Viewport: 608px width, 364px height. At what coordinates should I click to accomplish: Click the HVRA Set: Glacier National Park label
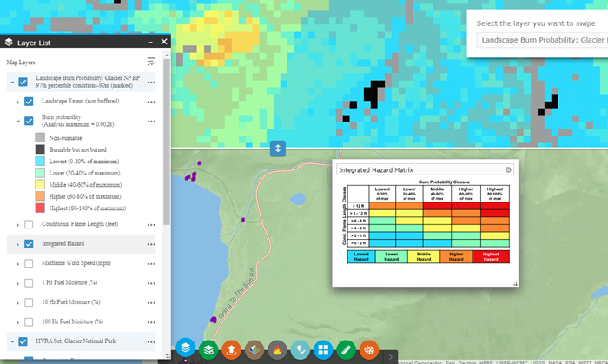click(76, 341)
